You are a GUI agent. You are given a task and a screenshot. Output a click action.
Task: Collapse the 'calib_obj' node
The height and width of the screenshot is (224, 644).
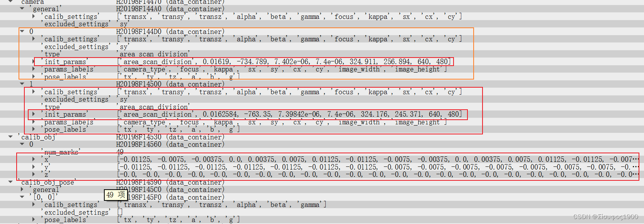point(10,137)
